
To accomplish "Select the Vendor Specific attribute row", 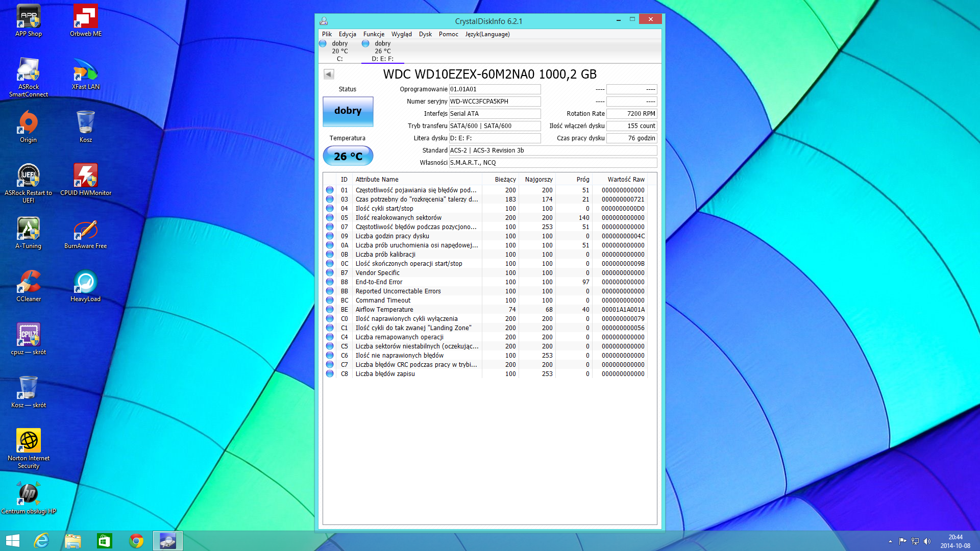I will click(x=486, y=273).
